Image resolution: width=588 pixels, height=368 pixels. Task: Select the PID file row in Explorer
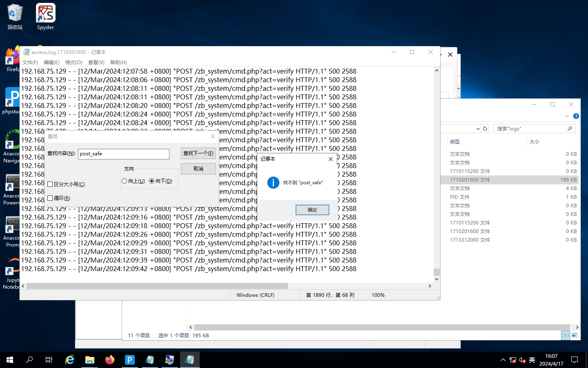(x=510, y=197)
